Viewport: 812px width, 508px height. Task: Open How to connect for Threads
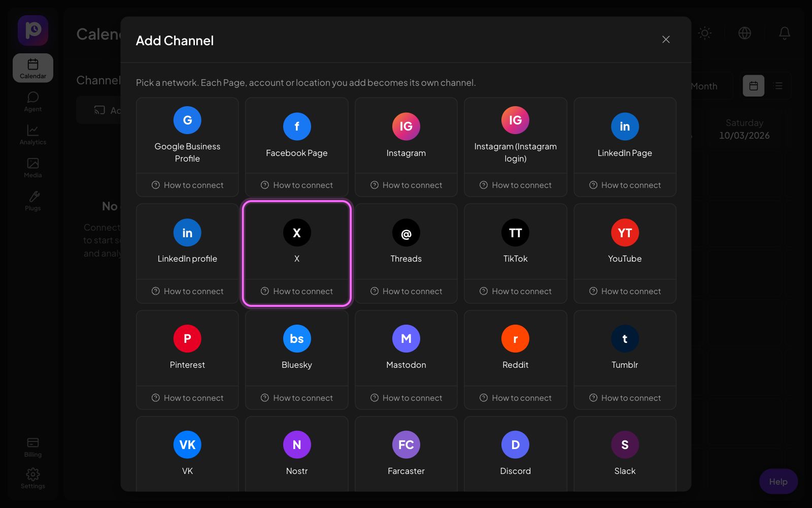[406, 291]
